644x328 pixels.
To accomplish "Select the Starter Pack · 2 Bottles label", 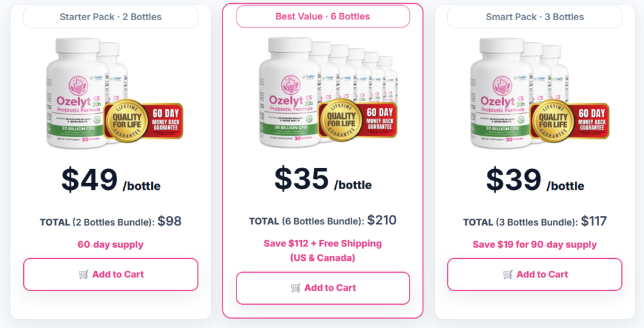I will [x=111, y=17].
